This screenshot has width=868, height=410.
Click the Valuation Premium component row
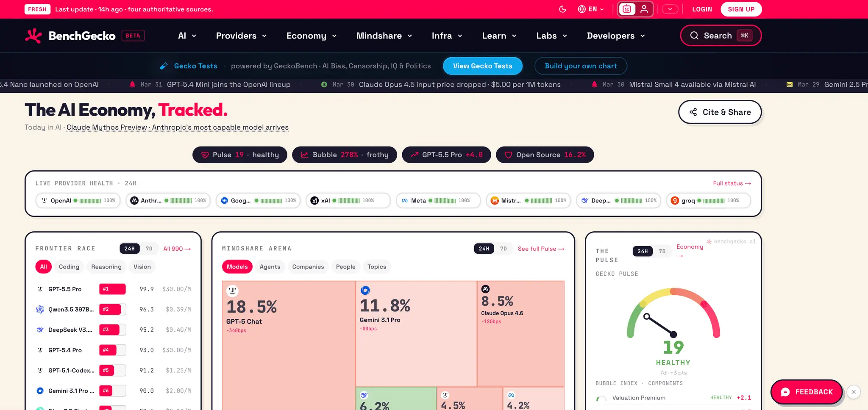pos(673,398)
